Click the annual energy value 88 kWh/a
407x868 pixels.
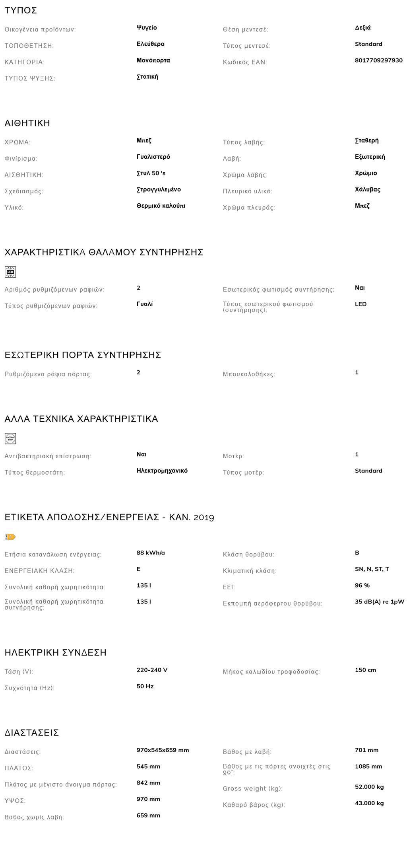(x=151, y=553)
